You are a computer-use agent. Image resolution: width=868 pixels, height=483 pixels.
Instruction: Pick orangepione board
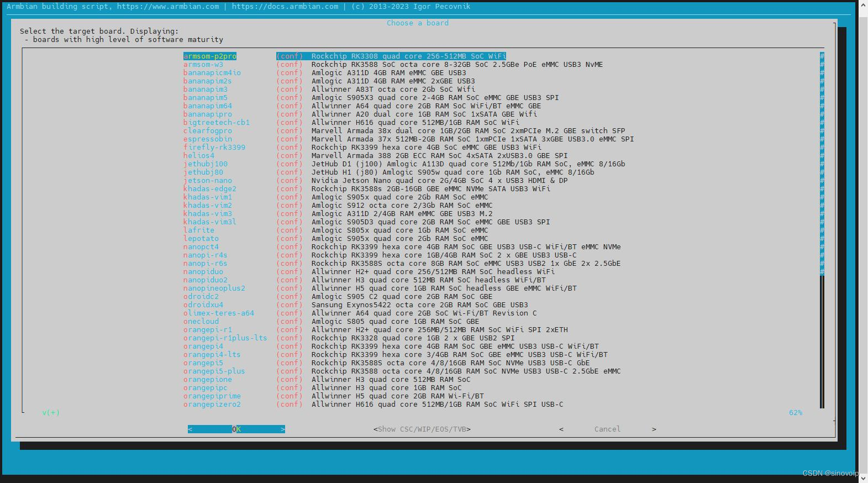click(327, 379)
